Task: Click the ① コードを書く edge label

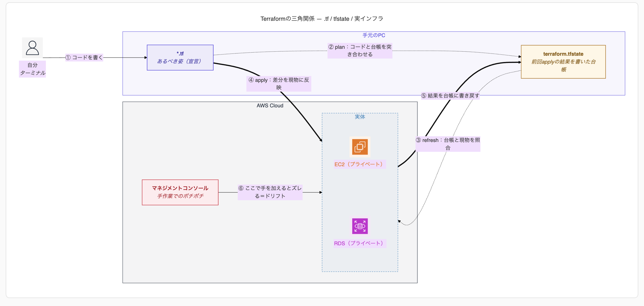Action: [84, 58]
